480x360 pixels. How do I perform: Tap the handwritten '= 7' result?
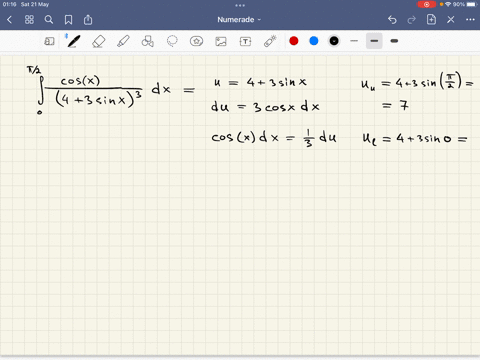[395, 106]
